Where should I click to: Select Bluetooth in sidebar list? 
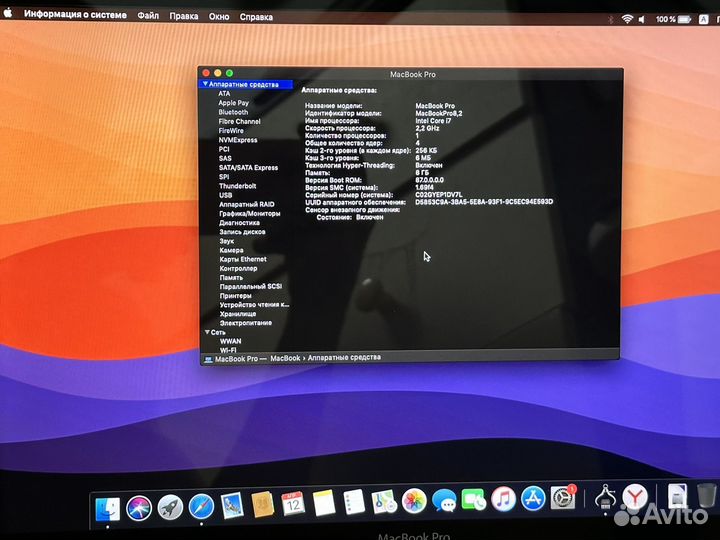233,112
